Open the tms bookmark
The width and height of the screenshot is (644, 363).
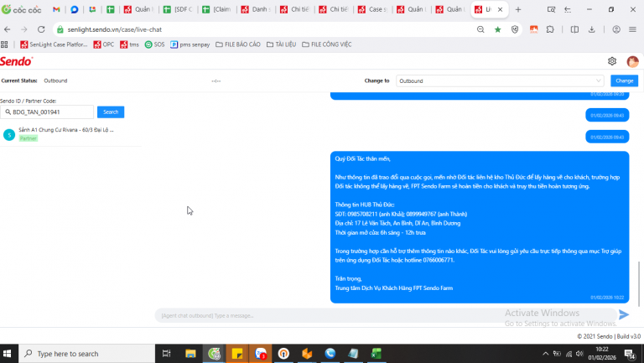[129, 44]
